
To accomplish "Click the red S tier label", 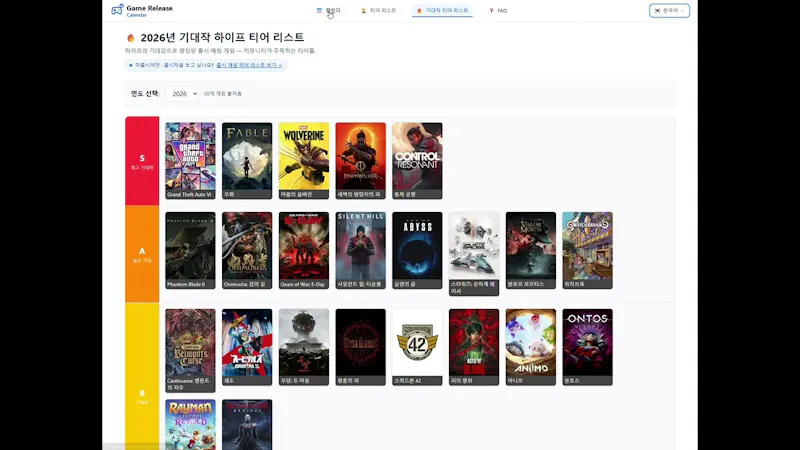I will pos(142,161).
